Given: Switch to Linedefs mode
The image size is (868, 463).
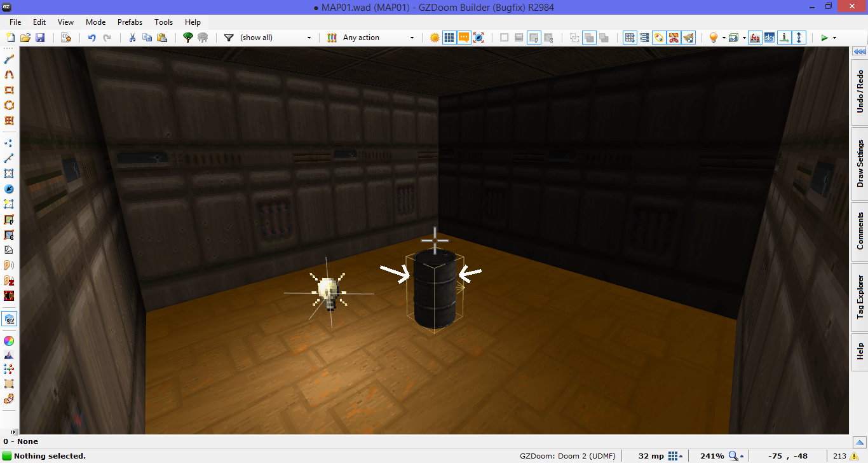Looking at the screenshot, I should (9, 158).
